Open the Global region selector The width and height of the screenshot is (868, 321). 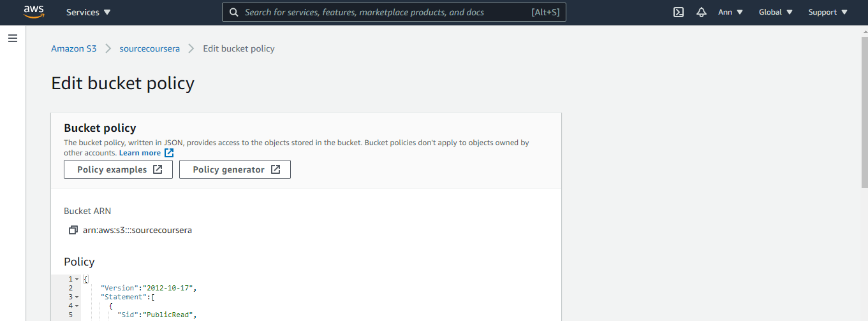tap(776, 12)
